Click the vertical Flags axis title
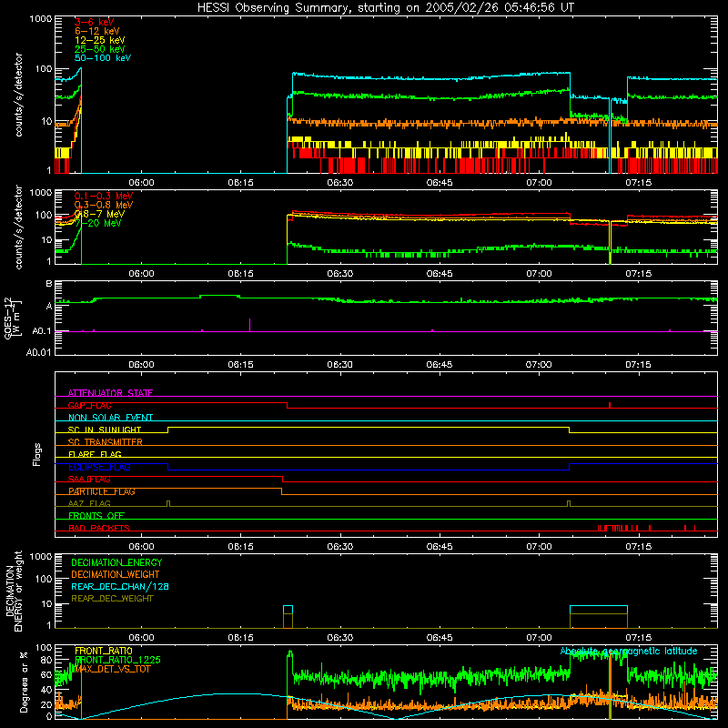The width and height of the screenshot is (728, 728). point(37,454)
